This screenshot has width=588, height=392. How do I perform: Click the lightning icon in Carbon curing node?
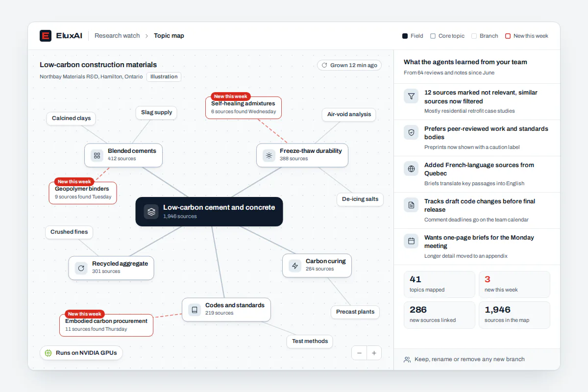pos(295,266)
